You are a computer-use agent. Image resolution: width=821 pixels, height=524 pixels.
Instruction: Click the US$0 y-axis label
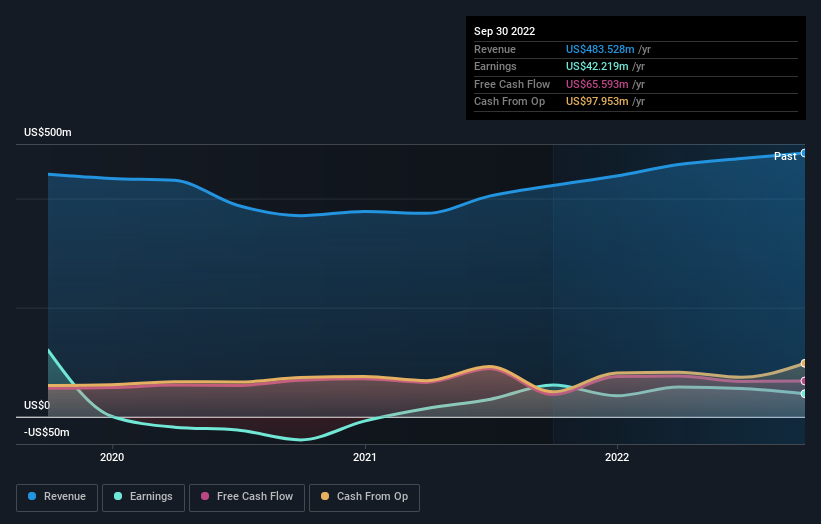37,405
